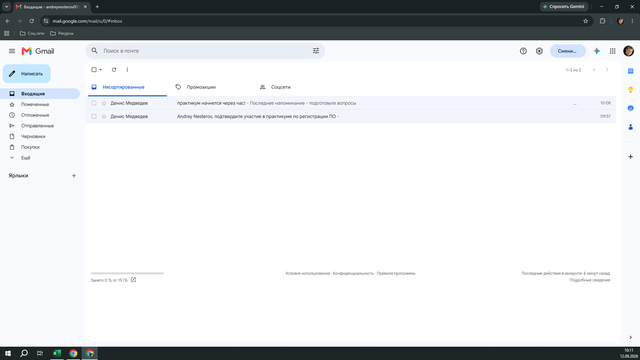Create a new label with plus
640x360 pixels.
coord(74,176)
